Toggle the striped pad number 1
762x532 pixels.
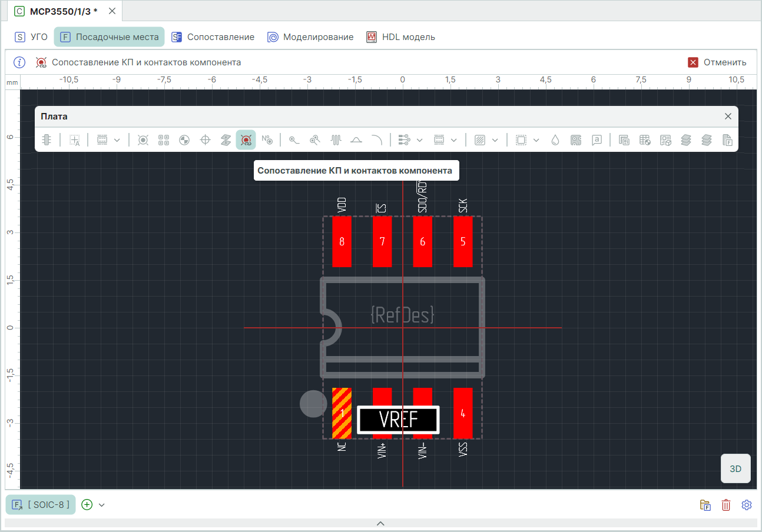[342, 413]
